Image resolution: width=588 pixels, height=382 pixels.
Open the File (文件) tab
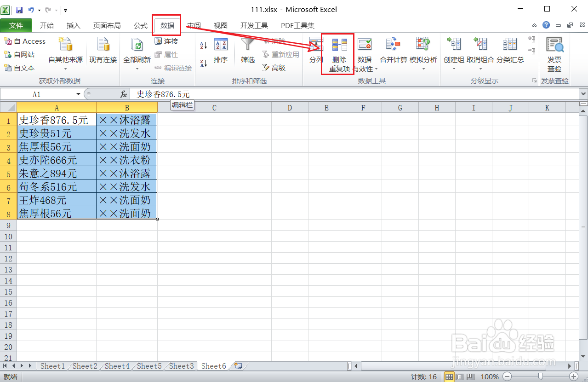point(16,26)
